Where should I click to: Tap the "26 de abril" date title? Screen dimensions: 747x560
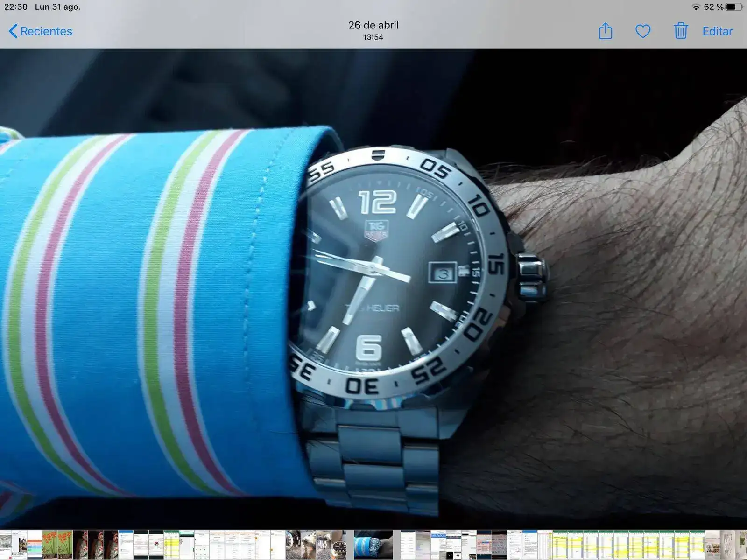click(x=373, y=25)
